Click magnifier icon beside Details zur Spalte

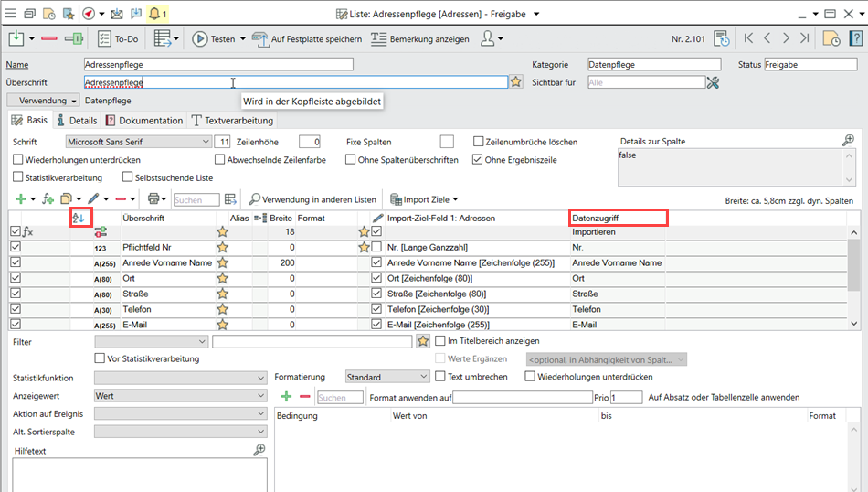click(x=847, y=141)
